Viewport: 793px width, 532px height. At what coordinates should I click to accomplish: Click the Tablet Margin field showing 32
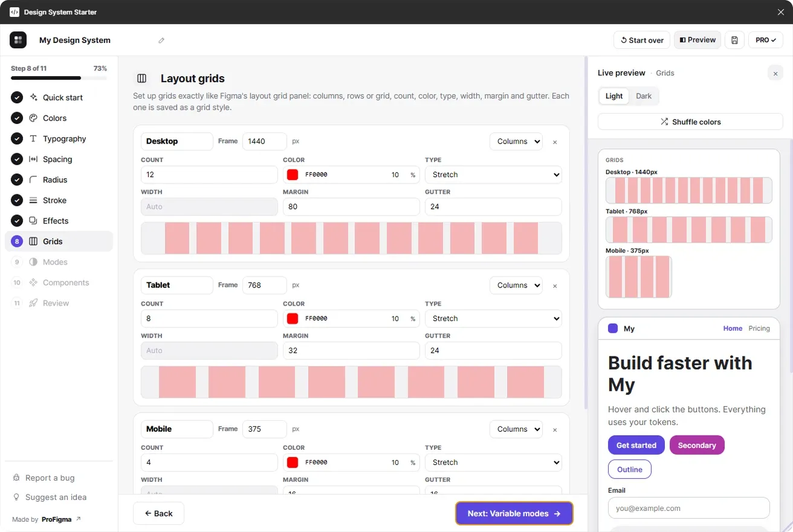[351, 350]
